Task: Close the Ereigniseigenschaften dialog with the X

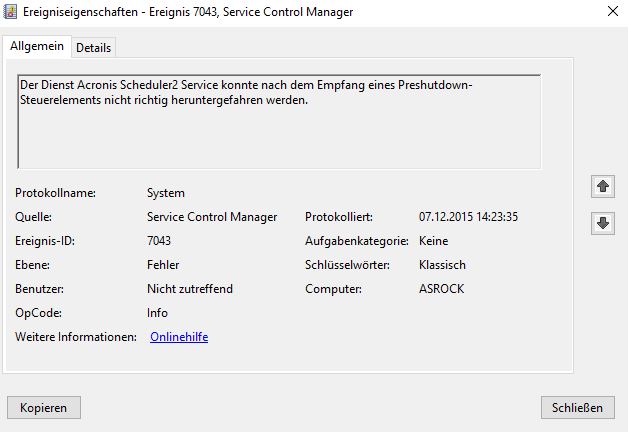Action: click(611, 12)
